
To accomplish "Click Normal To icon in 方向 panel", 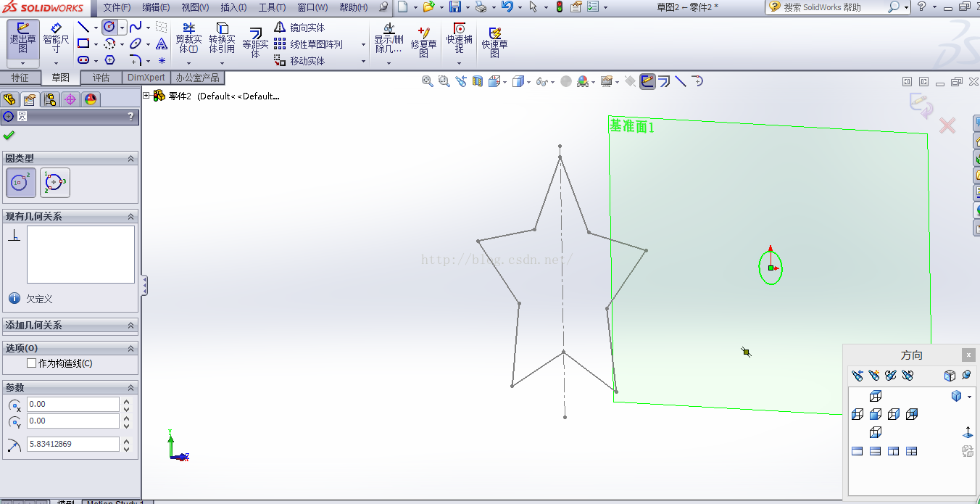I will [x=968, y=432].
